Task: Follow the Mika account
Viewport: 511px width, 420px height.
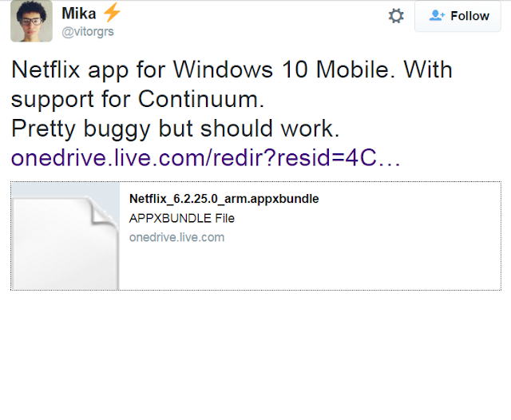Action: pyautogui.click(x=458, y=16)
